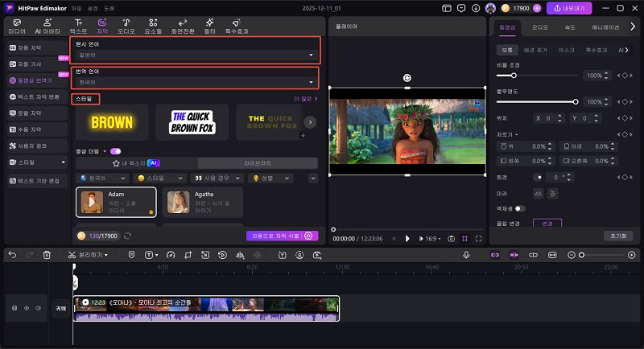This screenshot has height=349, width=644.
Task: Open the 번역 언어 target language dropdown
Action: pyautogui.click(x=196, y=82)
